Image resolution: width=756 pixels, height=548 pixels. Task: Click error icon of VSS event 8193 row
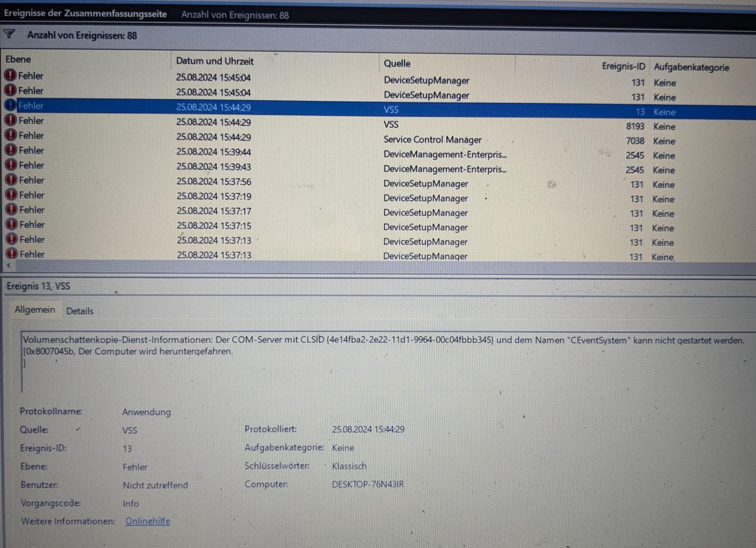pos(11,120)
